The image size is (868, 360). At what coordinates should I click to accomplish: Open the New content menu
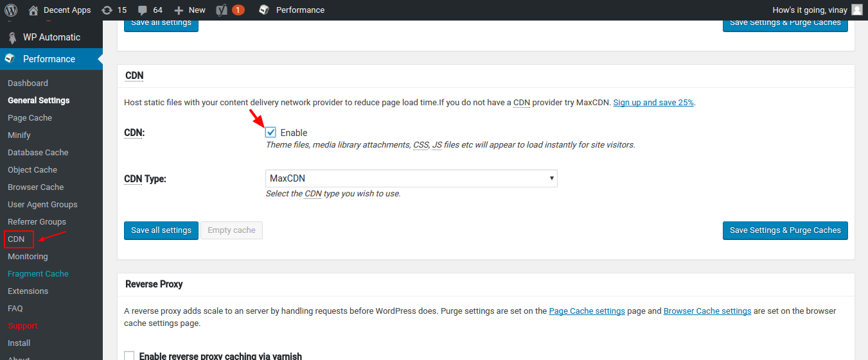pos(190,10)
